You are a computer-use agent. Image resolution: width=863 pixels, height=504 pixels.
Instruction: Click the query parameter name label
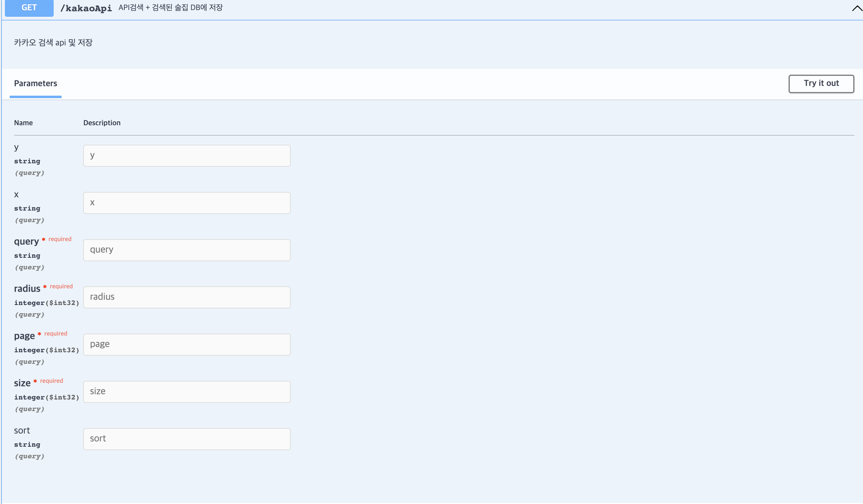click(26, 242)
